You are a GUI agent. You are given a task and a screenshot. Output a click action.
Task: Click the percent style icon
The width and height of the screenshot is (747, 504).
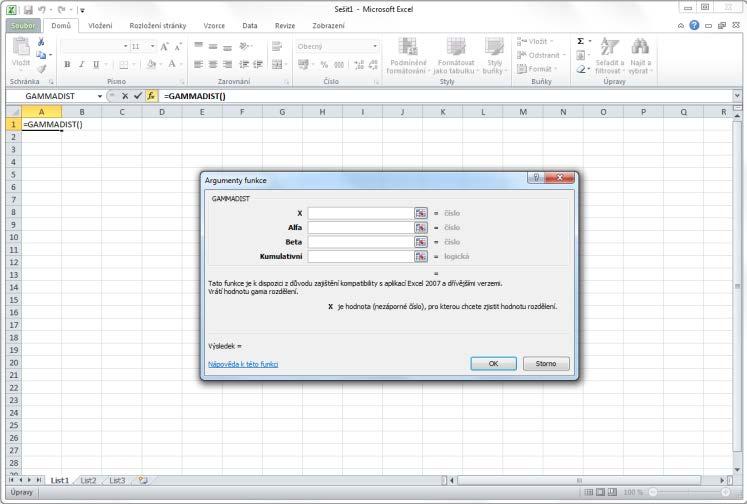(x=324, y=64)
